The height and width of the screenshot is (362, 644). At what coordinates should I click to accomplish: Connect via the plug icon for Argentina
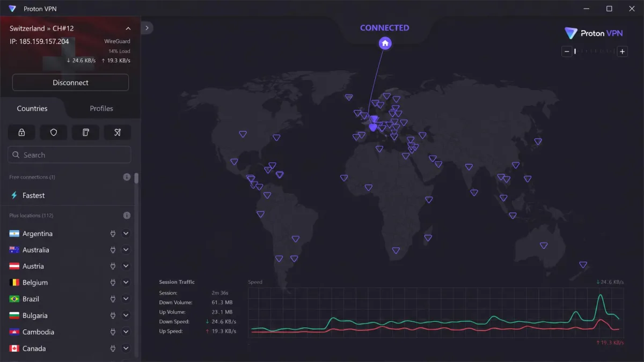pyautogui.click(x=113, y=234)
